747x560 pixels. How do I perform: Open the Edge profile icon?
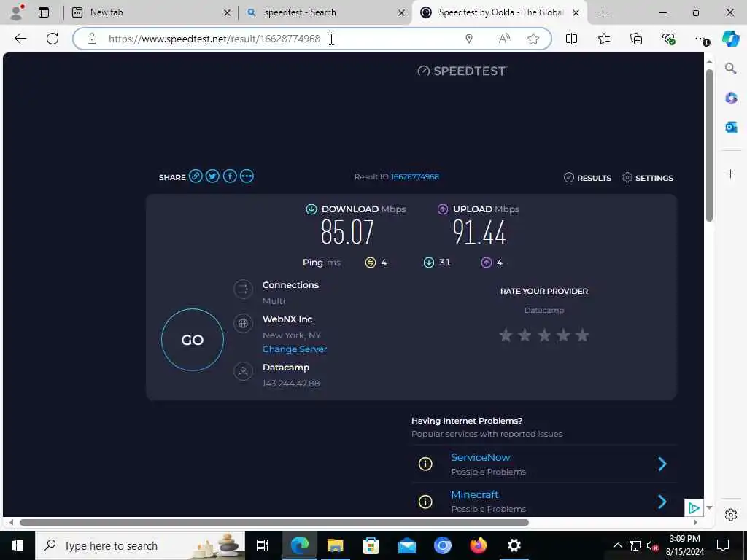click(18, 12)
